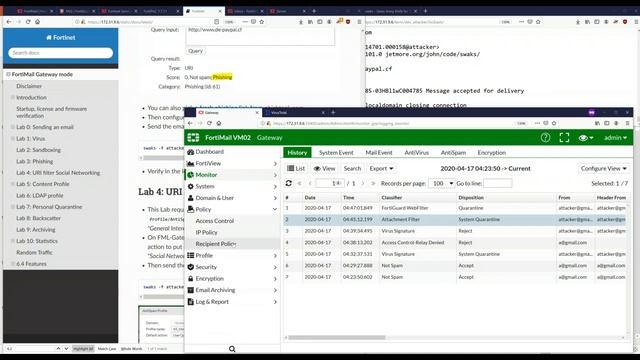Click the Search button in log toolbar
Screen dimensions: 640x360
(x=352, y=169)
